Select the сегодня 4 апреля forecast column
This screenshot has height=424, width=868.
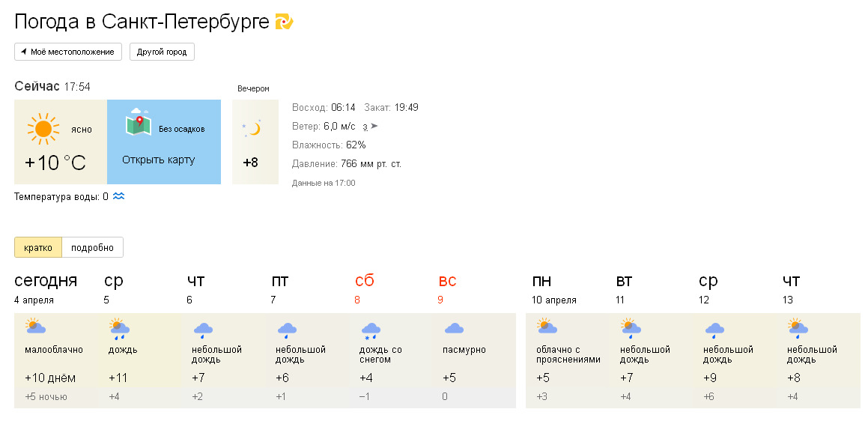(x=55, y=360)
